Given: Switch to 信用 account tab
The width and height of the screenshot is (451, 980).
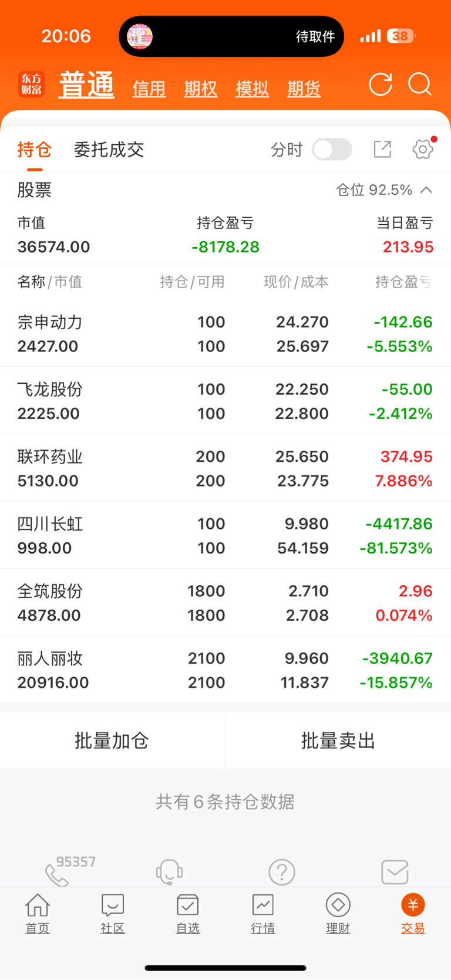Looking at the screenshot, I should (x=149, y=89).
